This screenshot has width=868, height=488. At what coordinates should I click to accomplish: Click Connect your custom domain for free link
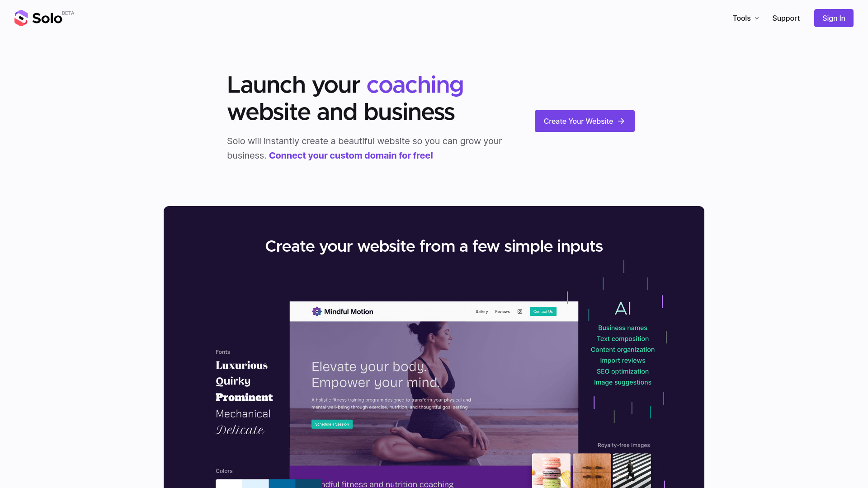pyautogui.click(x=351, y=155)
